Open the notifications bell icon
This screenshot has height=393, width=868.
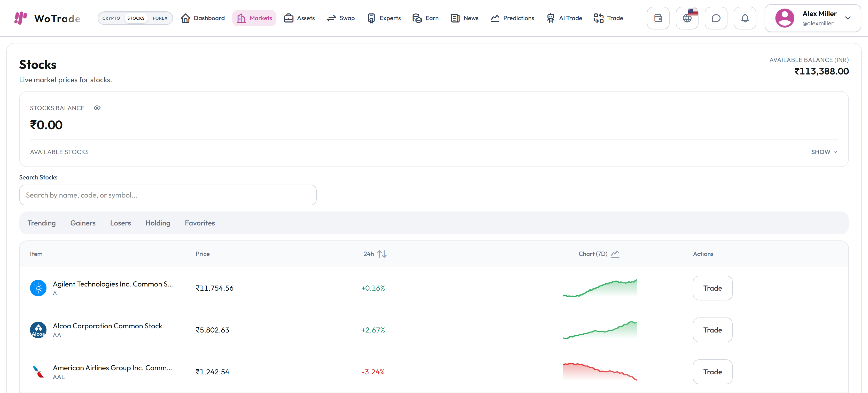pos(745,18)
